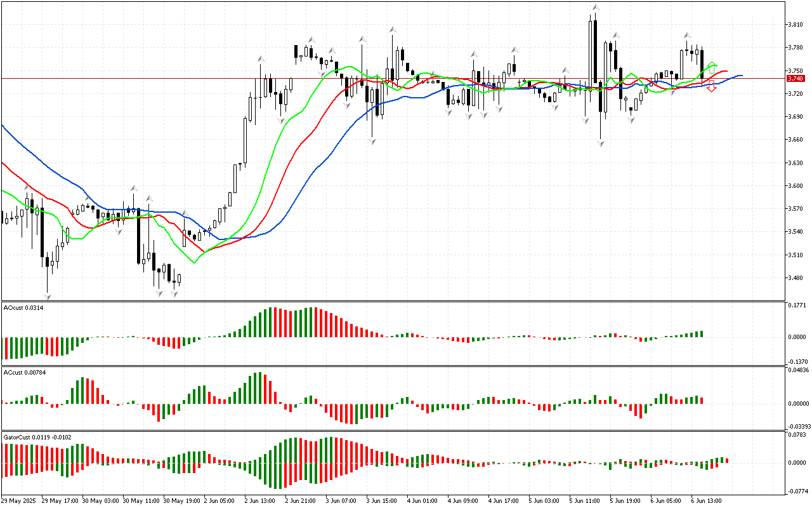Image resolution: width=812 pixels, height=508 pixels.
Task: Click the 3.480 price scale label
Action: click(796, 278)
